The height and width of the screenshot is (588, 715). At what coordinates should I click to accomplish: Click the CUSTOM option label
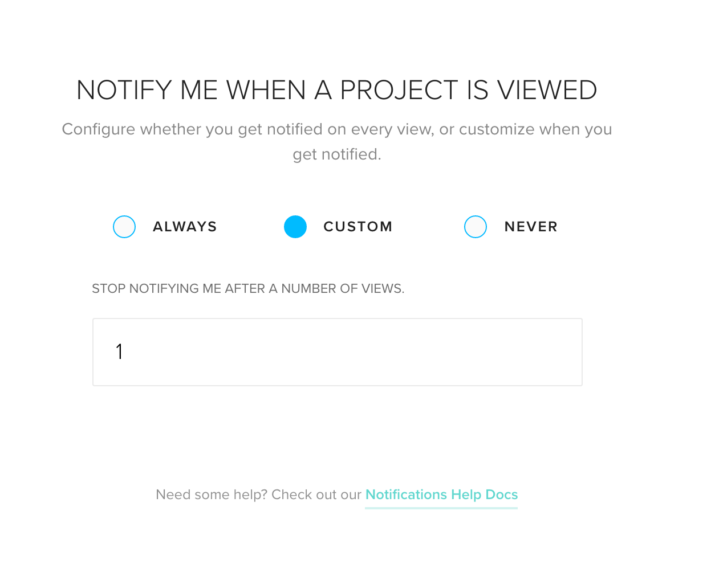[x=357, y=227]
